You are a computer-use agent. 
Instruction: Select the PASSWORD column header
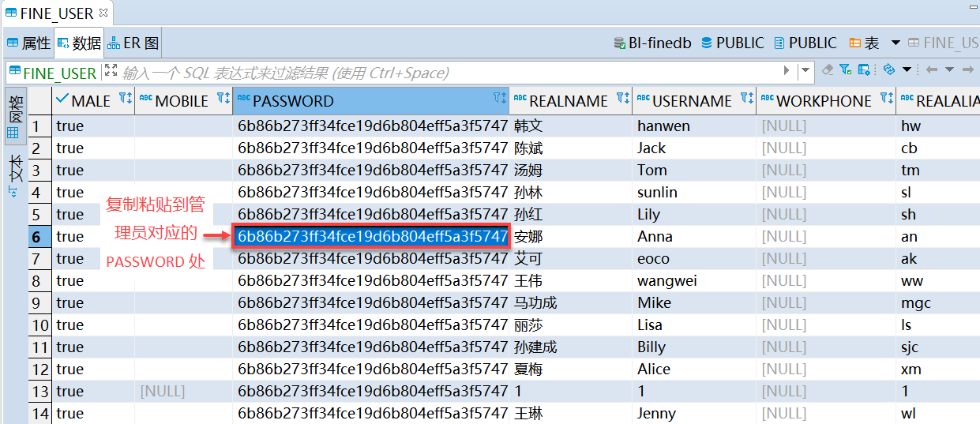[x=371, y=101]
